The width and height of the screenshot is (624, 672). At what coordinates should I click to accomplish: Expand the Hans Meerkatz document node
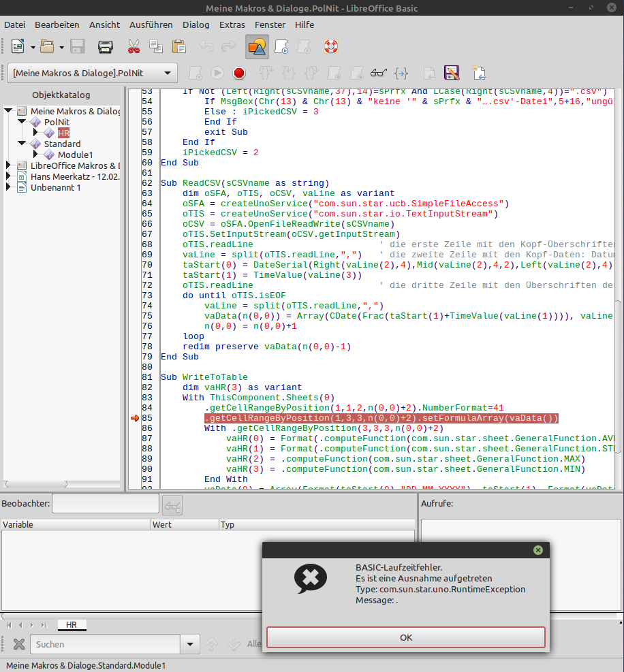pyautogui.click(x=7, y=176)
